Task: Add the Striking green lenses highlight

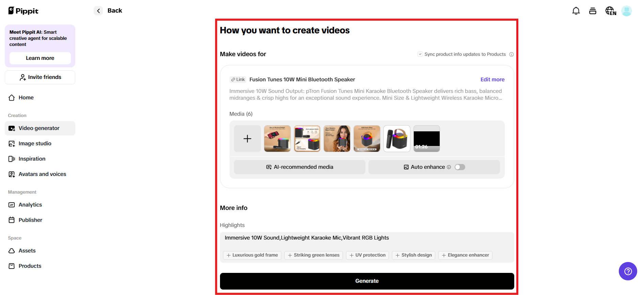Action: 314,255
